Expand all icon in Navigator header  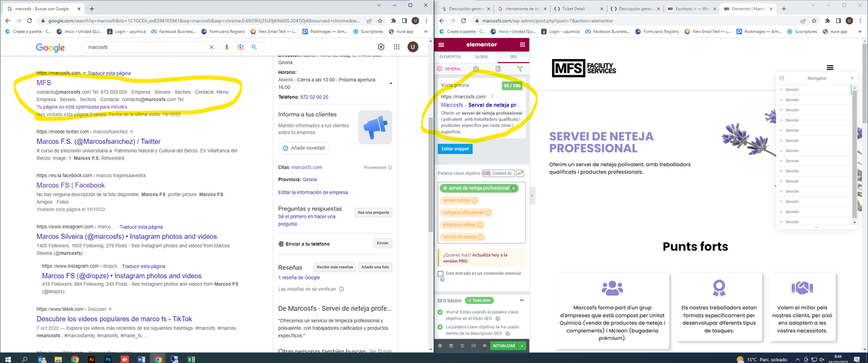click(x=781, y=78)
